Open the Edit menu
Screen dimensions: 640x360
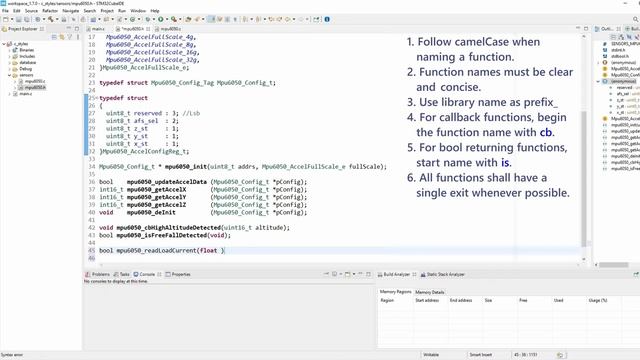17,11
